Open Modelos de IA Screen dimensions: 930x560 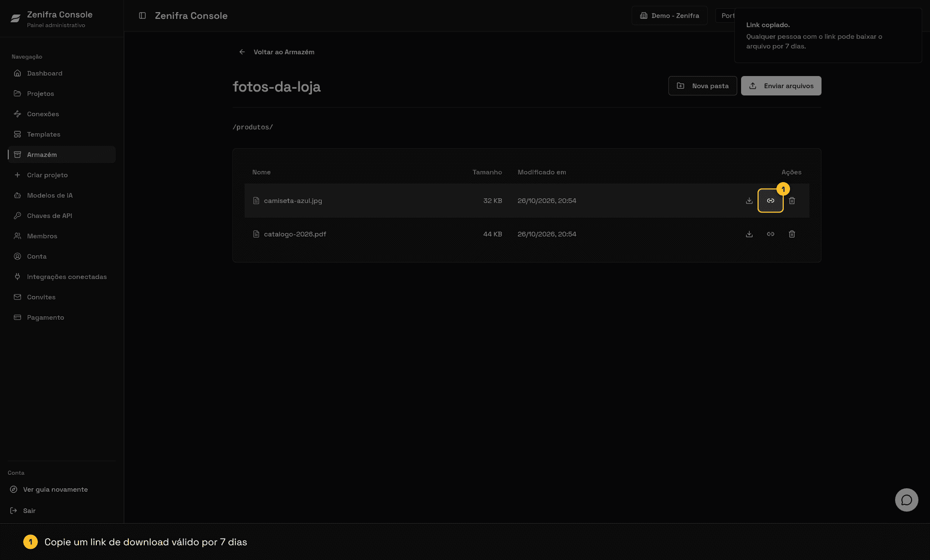62,195
